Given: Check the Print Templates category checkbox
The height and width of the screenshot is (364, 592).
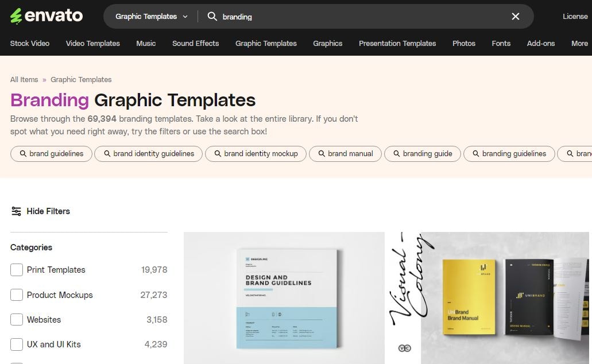Looking at the screenshot, I should (x=17, y=270).
